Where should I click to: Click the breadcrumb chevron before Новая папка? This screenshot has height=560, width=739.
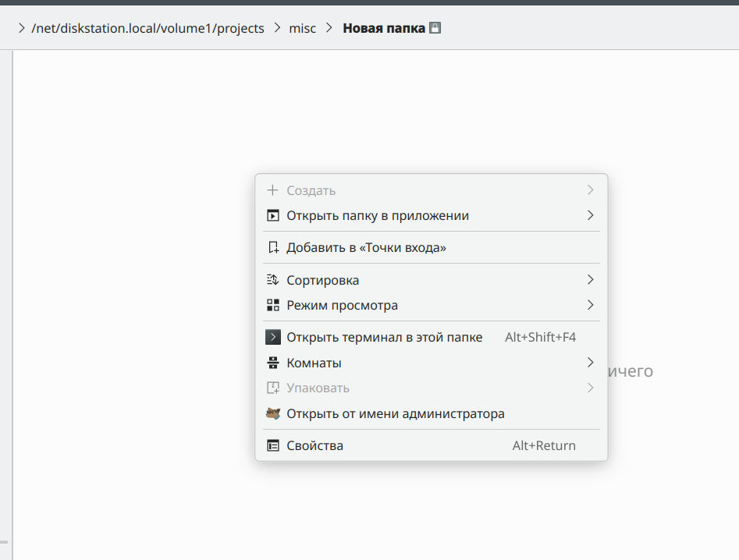[329, 28]
